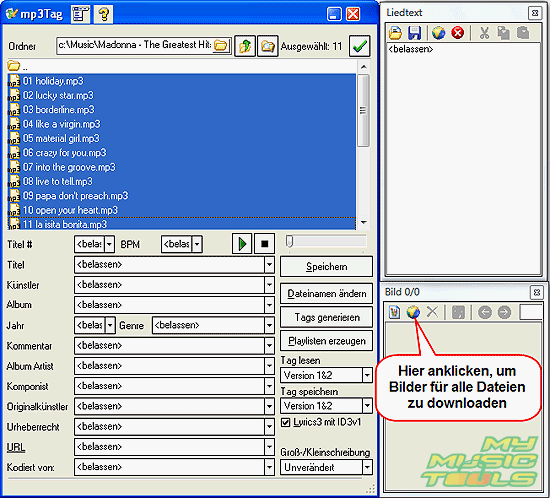Select file 04 like a virgin.mp3
Image resolution: width=550 pixels, height=498 pixels.
181,124
